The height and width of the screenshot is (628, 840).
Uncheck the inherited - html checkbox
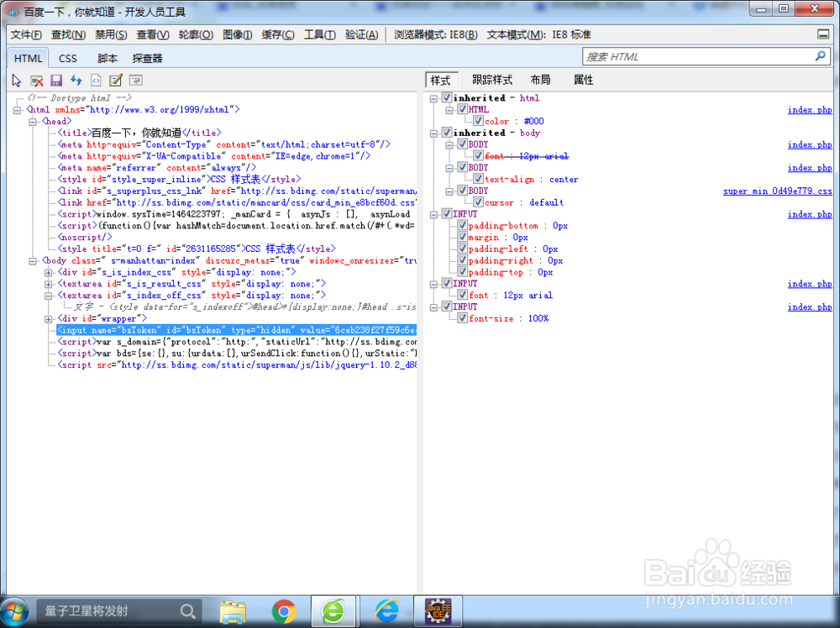coord(446,97)
